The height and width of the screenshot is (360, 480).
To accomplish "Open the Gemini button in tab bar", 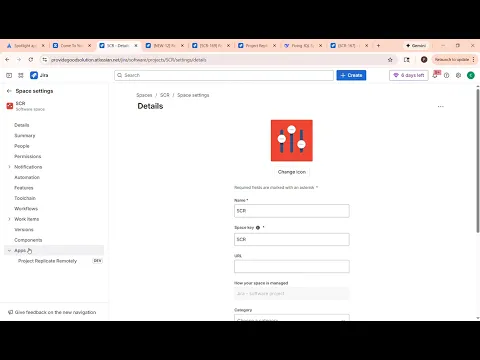I will [x=416, y=45].
